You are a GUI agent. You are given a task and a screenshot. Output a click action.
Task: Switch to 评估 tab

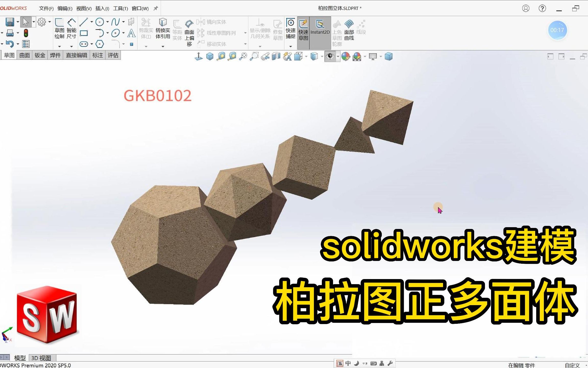(x=113, y=55)
